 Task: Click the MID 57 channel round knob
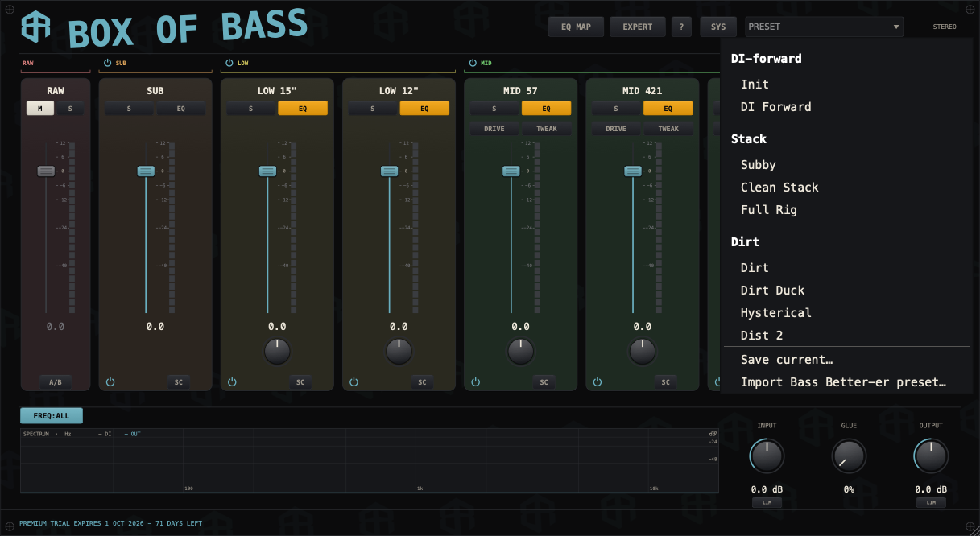pos(520,351)
